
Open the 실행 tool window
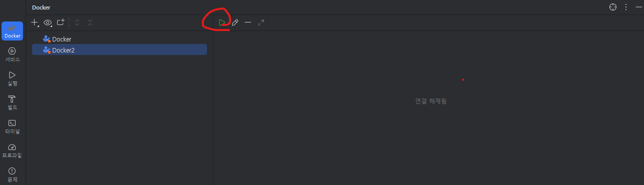pyautogui.click(x=13, y=78)
